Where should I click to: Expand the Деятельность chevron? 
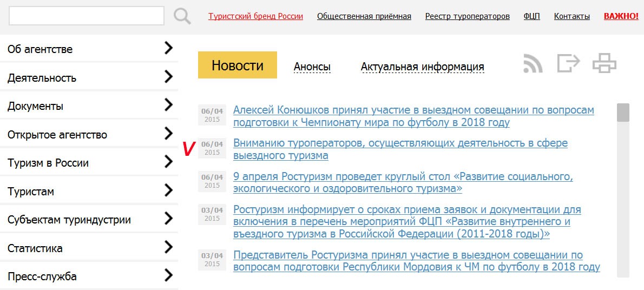(168, 76)
